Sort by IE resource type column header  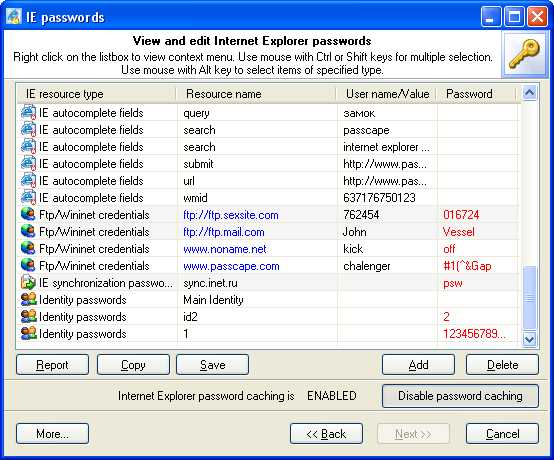(96, 94)
